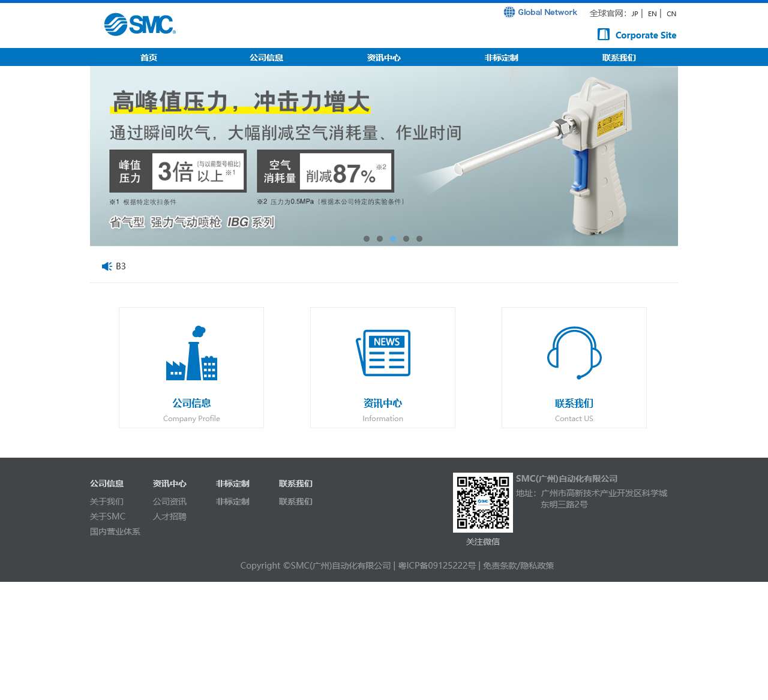The image size is (768, 700).
Task: Open 联系我们 card title link
Action: [574, 403]
